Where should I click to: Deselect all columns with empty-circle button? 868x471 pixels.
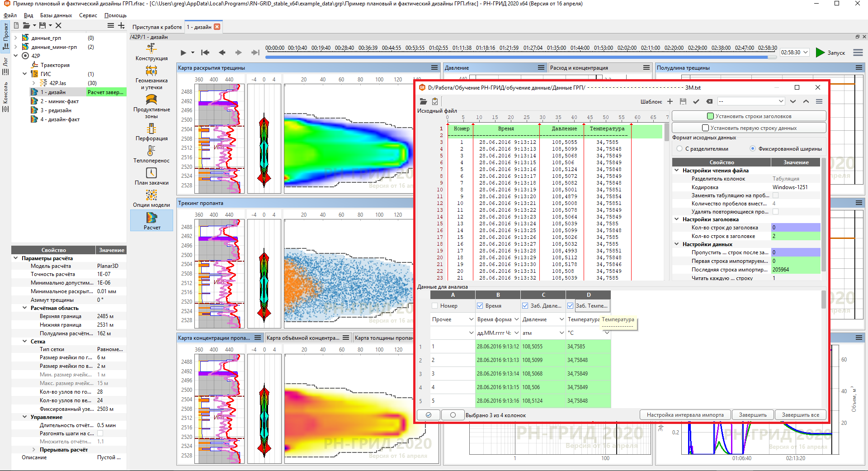click(453, 415)
